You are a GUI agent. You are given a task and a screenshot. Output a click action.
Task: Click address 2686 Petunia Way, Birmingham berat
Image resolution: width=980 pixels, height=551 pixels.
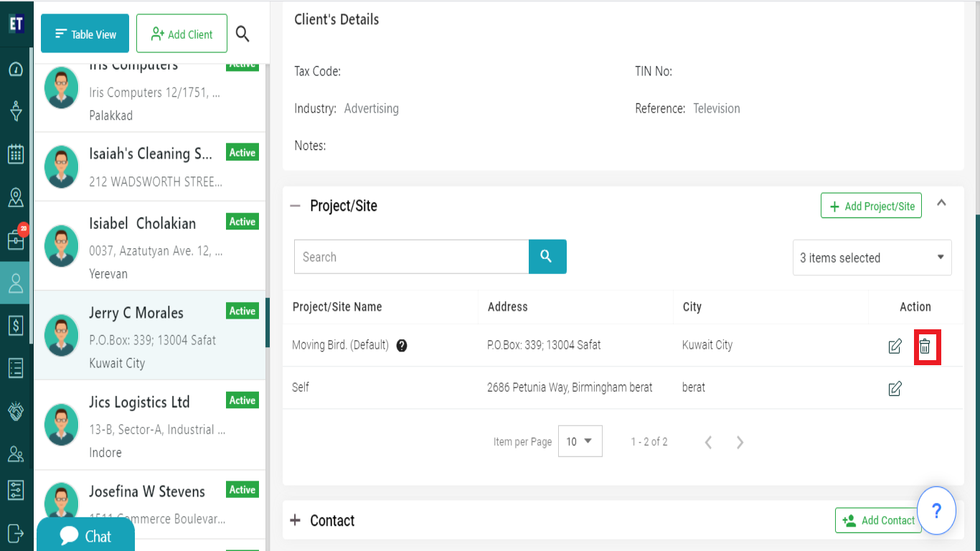570,387
